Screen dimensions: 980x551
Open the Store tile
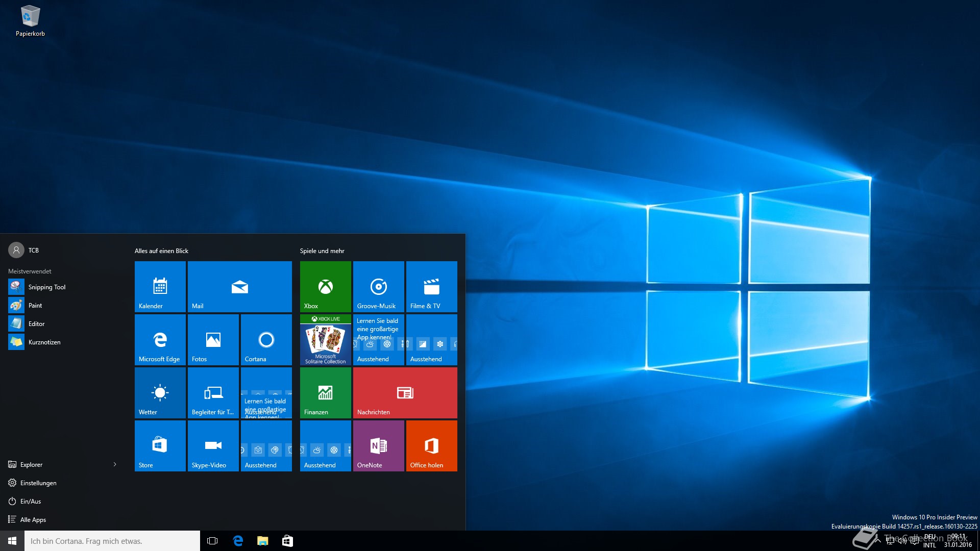click(160, 445)
